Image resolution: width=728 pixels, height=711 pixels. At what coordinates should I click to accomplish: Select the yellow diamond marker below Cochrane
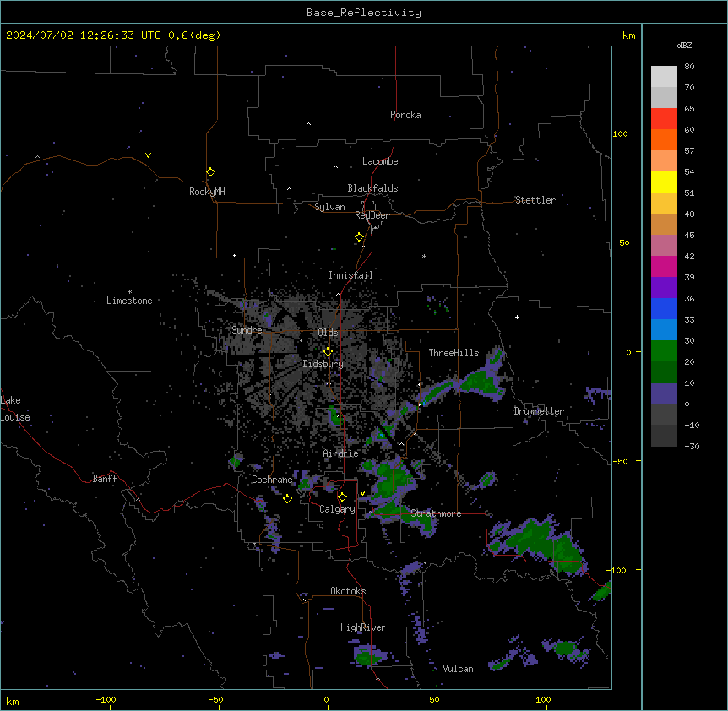pos(287,498)
